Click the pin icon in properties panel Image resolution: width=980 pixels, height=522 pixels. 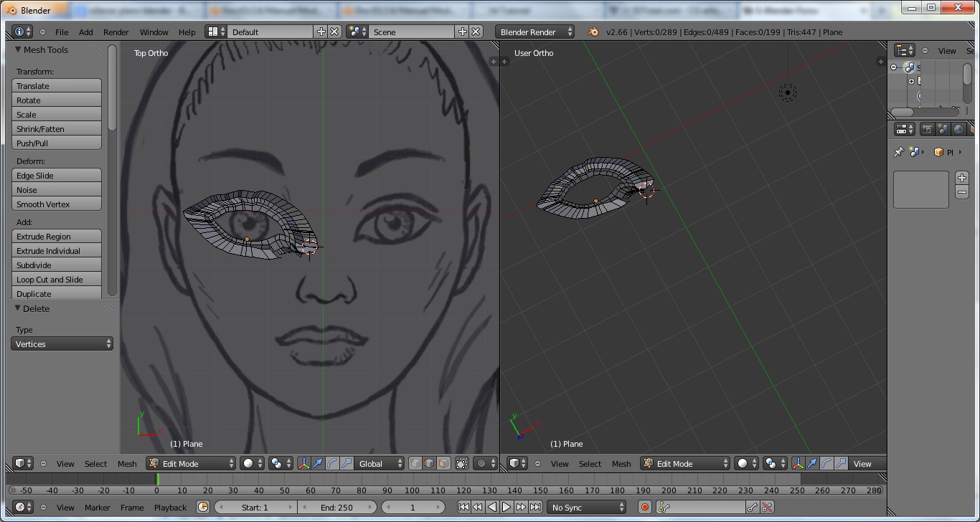tap(898, 152)
